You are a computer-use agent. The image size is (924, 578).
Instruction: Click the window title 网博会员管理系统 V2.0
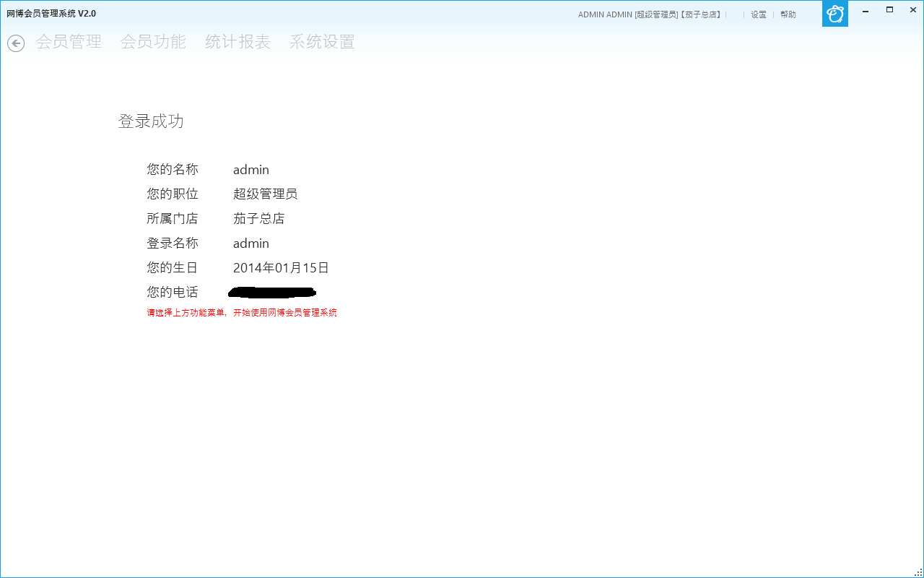[51, 14]
